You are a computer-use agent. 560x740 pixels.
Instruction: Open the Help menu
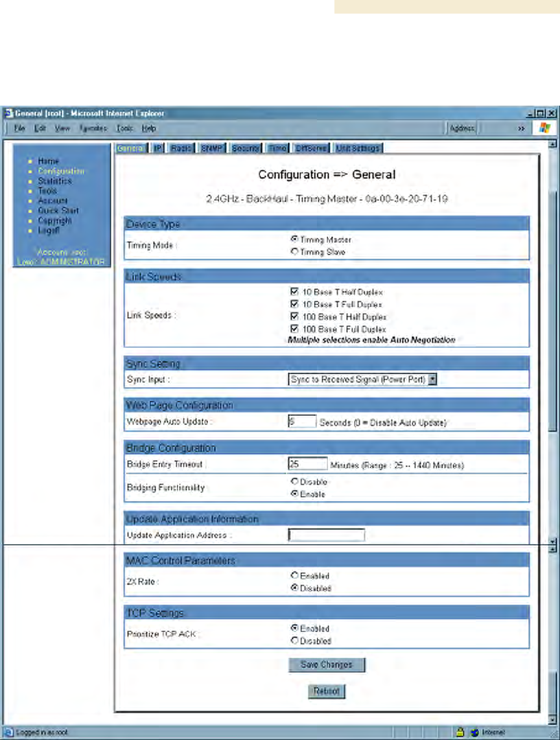click(148, 128)
